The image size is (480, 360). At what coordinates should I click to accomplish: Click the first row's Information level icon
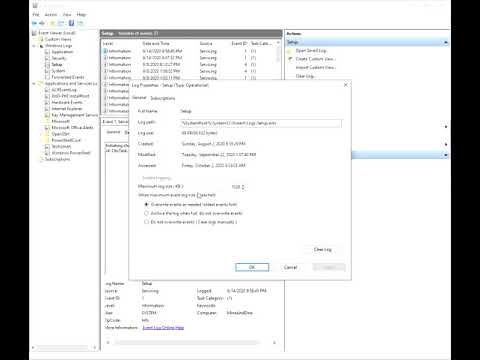[x=105, y=51]
